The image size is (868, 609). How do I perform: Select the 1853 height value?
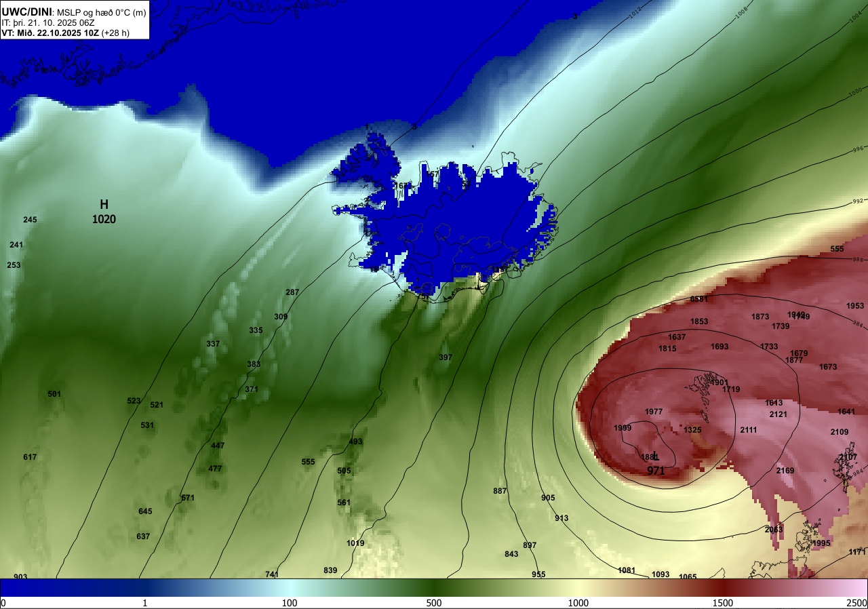pos(699,321)
